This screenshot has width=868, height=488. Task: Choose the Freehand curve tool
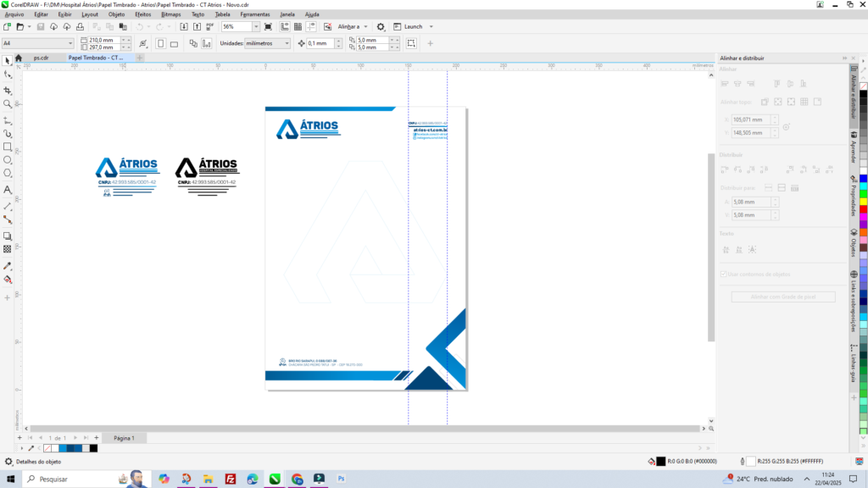[x=7, y=120]
